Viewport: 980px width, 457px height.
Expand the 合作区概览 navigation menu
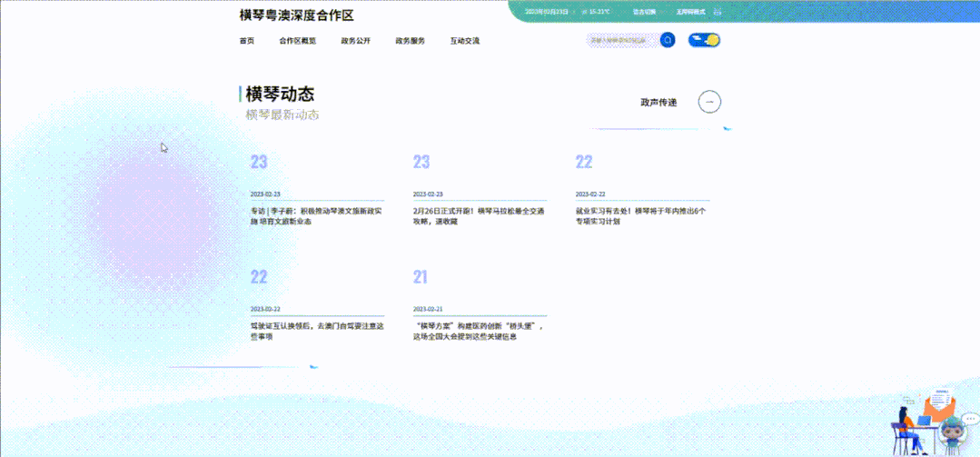[x=297, y=41]
